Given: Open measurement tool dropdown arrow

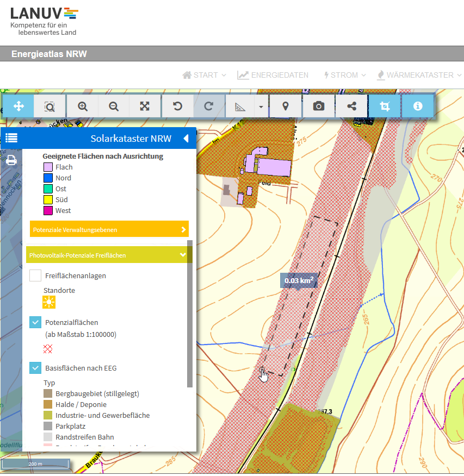Looking at the screenshot, I should [x=261, y=107].
